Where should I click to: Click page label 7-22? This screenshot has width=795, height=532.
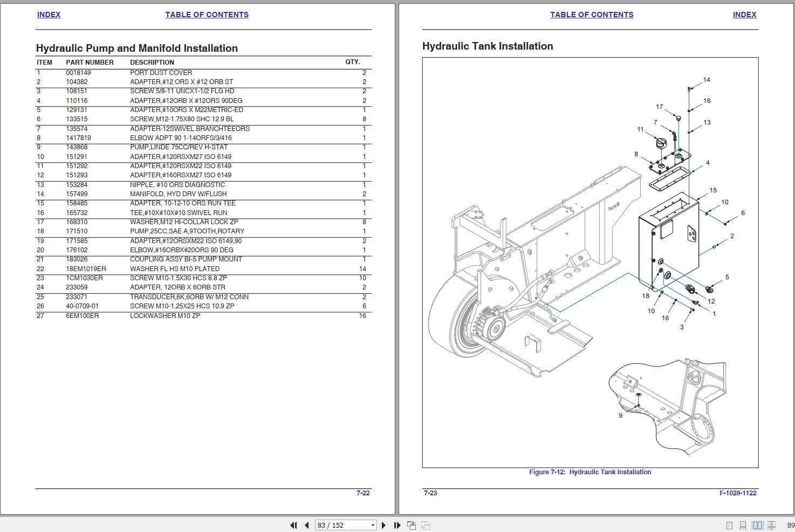pos(363,493)
